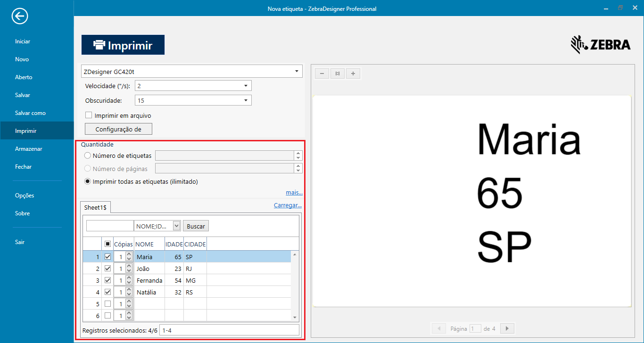Go to previous preview page
Image resolution: width=644 pixels, height=343 pixels.
coord(438,328)
